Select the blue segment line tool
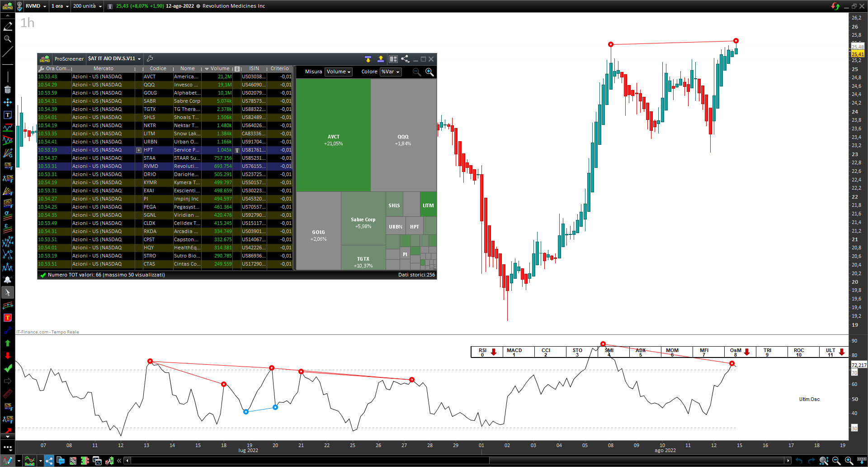The width and height of the screenshot is (868, 467). pyautogui.click(x=8, y=330)
